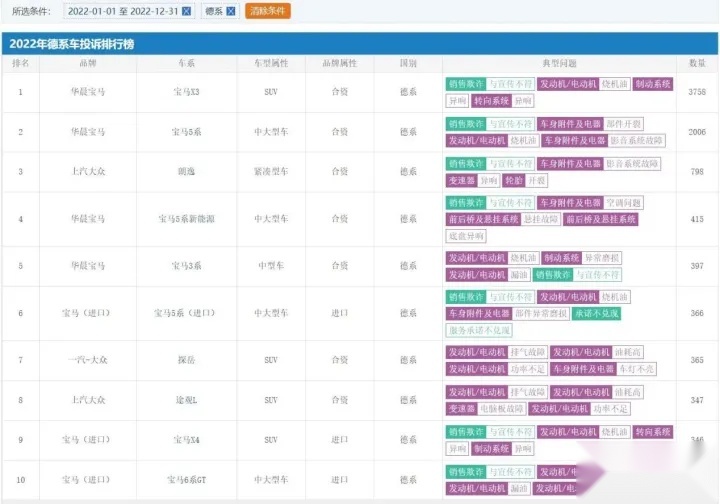Screen dimensions: 720x504
Task: Click 空调问题 tag in the 宝马5系新能源 row
Action: pyautogui.click(x=623, y=203)
